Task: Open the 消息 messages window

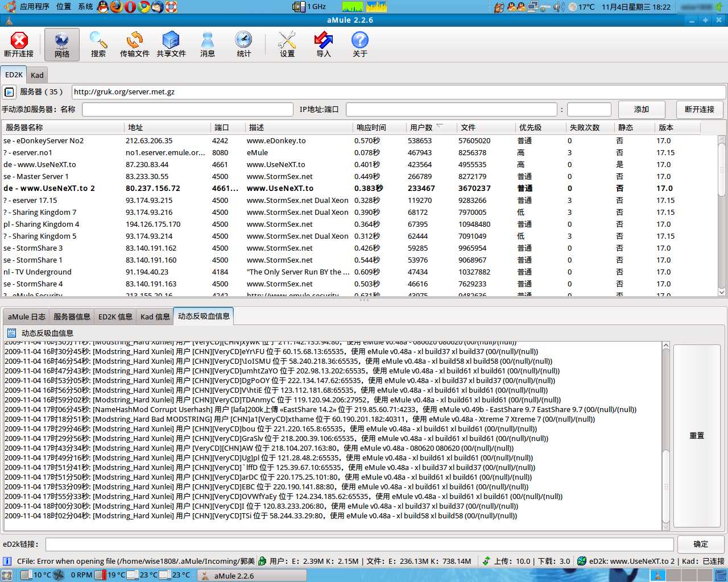Action: tap(208, 44)
